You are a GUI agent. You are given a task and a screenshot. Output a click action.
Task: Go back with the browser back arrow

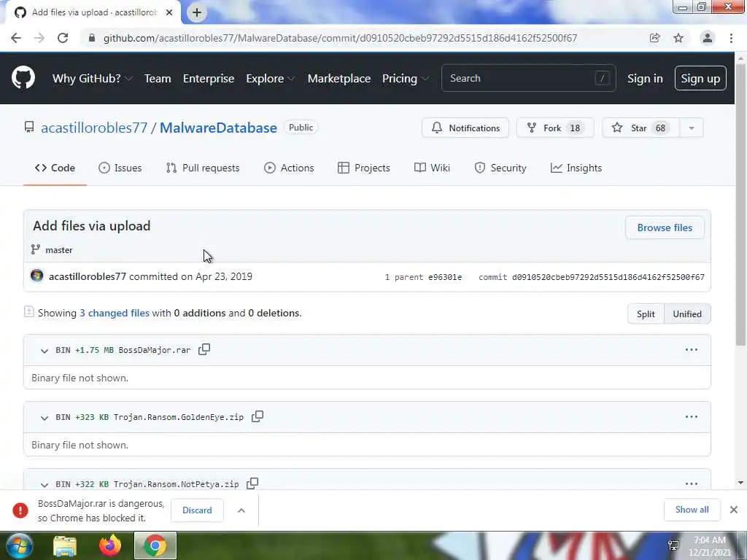tap(16, 38)
